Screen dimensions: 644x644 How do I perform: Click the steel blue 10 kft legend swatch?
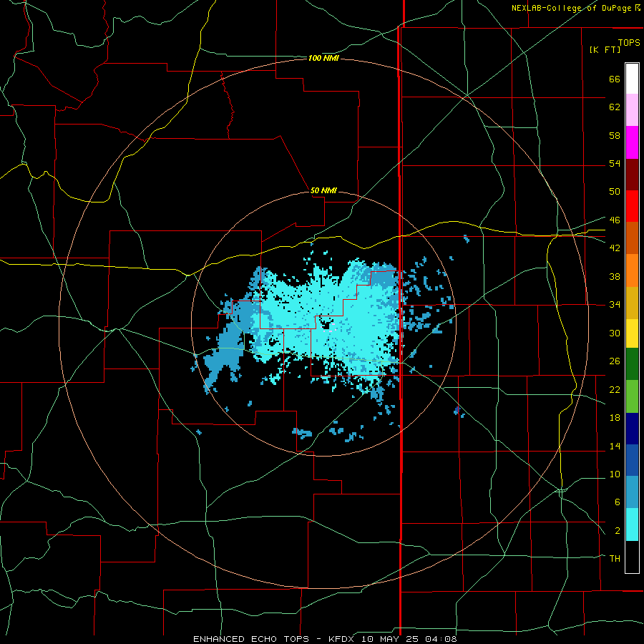(632, 492)
